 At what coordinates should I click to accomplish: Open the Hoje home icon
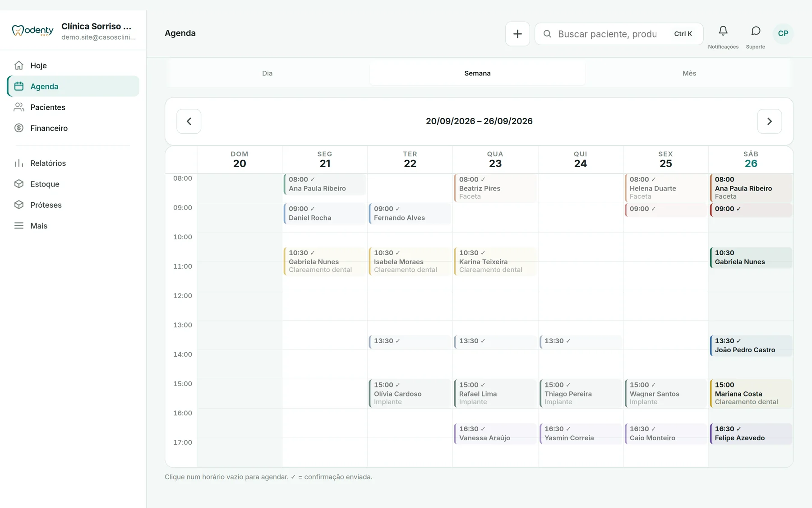[19, 65]
